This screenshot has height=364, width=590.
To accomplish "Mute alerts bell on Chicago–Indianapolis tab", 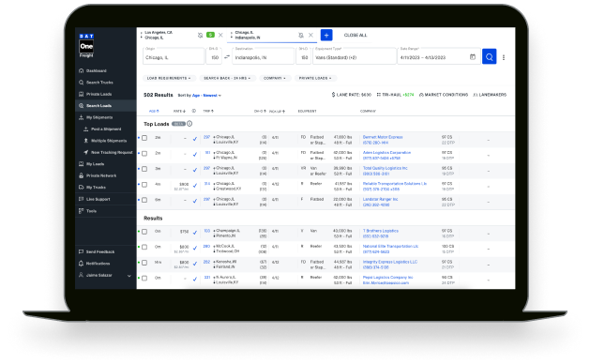I will [x=301, y=35].
